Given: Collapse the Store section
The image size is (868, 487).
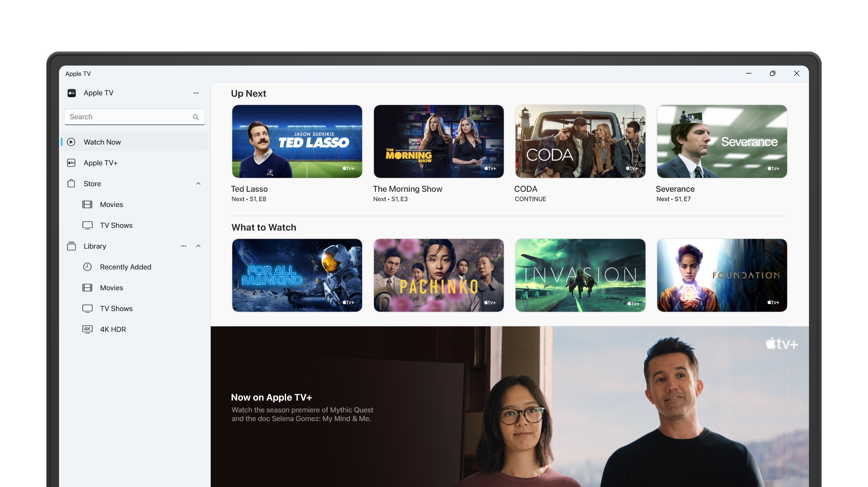Looking at the screenshot, I should click(198, 183).
